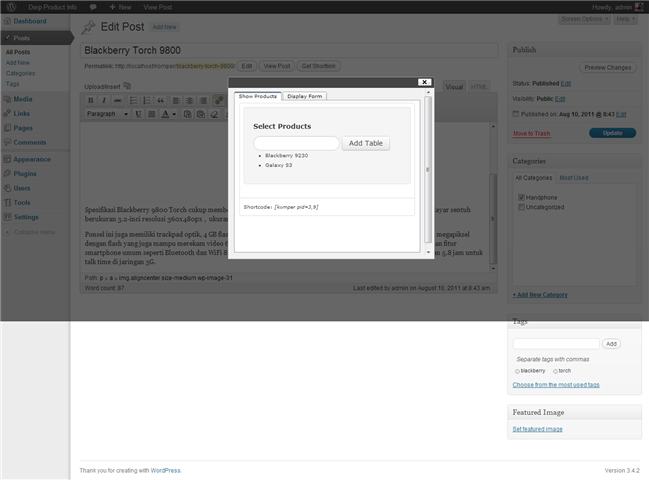Click the insert/edit link chain icon
649x480 pixels.
pyautogui.click(x=219, y=100)
